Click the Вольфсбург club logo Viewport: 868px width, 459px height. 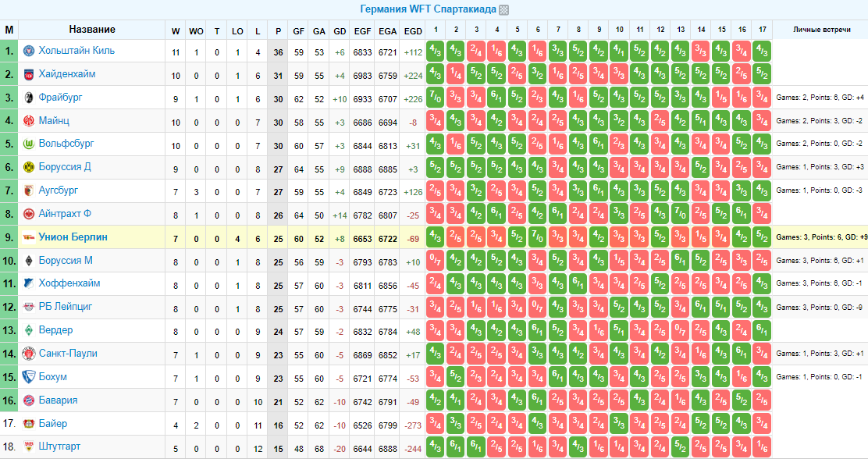[x=29, y=144]
